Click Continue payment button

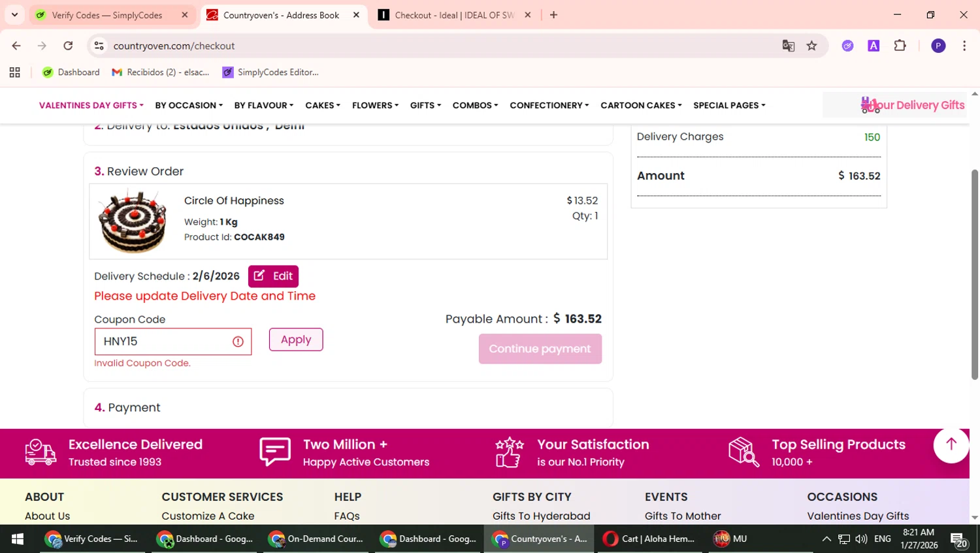click(540, 349)
